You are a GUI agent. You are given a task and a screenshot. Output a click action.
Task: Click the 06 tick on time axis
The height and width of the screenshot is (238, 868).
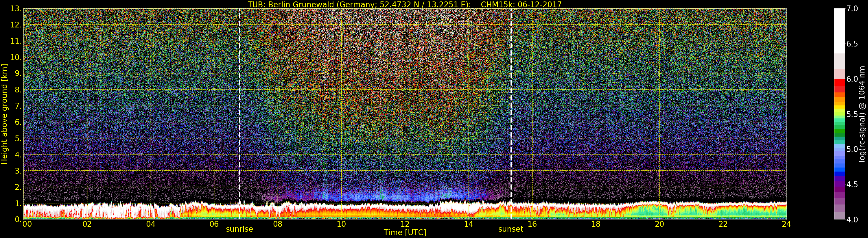point(214,224)
